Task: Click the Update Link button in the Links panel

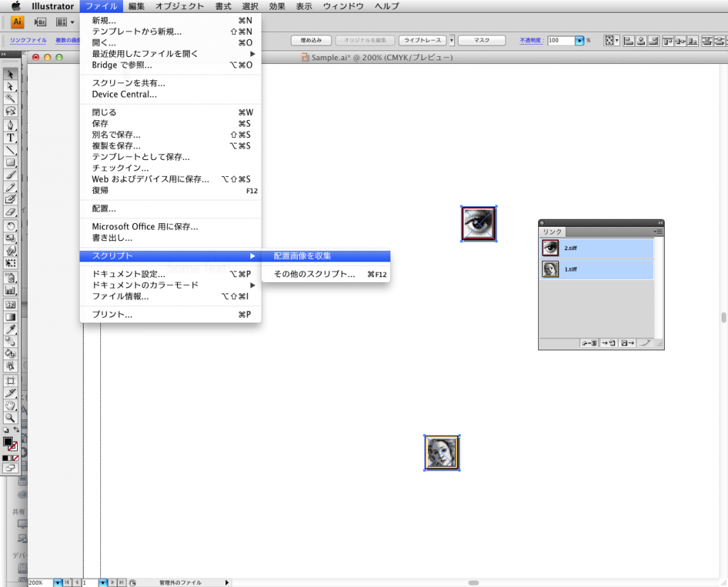Action: [x=626, y=343]
